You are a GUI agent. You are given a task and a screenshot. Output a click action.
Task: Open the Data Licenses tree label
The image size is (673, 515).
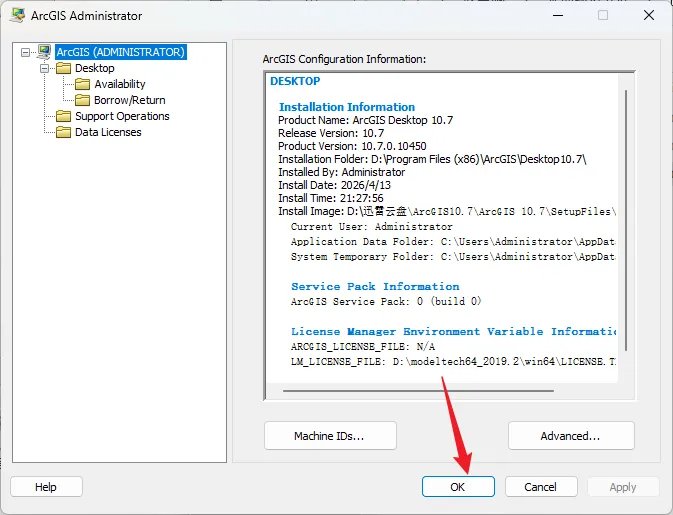pos(108,132)
